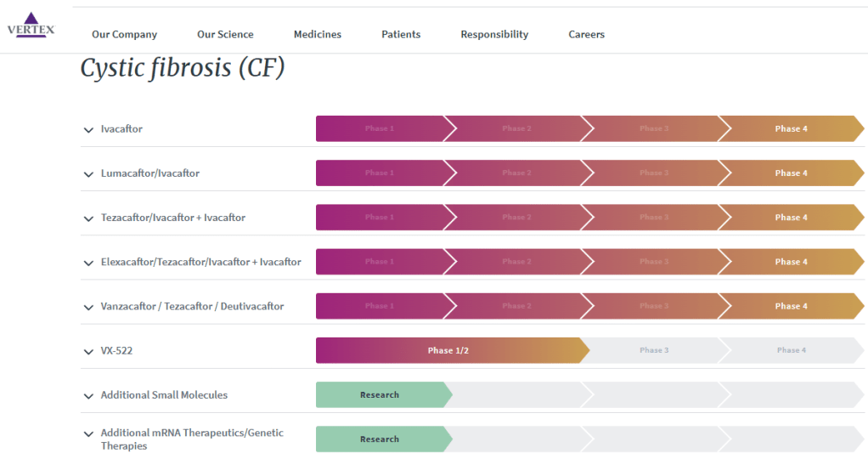Expand the Tezacaftor/Ivacaftor + Ivacaftor chevron
Screen dimensions: 868x453
88,218
